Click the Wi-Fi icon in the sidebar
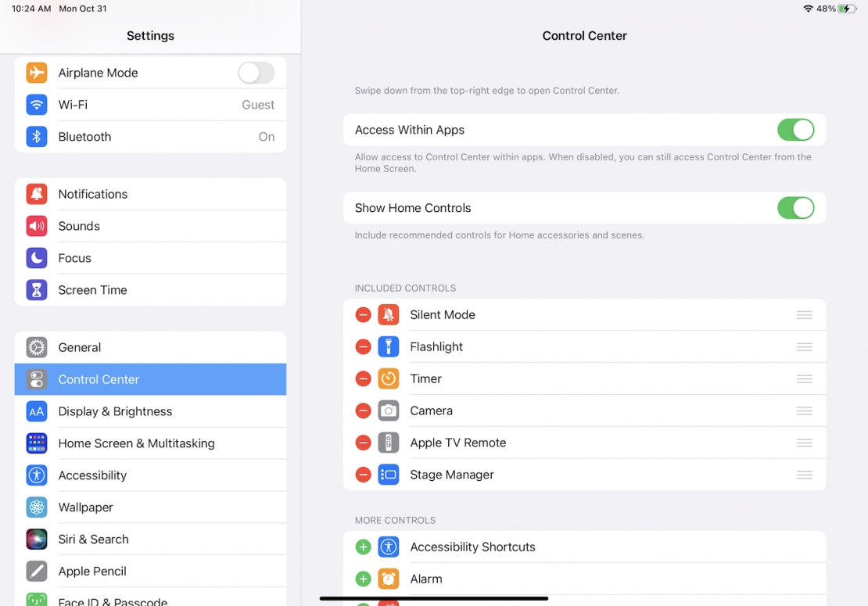The width and height of the screenshot is (868, 606). (x=37, y=105)
